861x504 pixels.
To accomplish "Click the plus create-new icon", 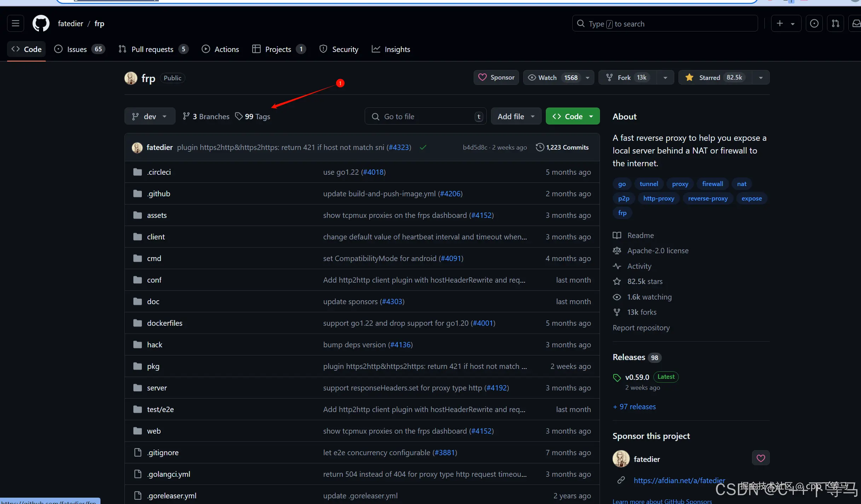I will click(x=780, y=23).
